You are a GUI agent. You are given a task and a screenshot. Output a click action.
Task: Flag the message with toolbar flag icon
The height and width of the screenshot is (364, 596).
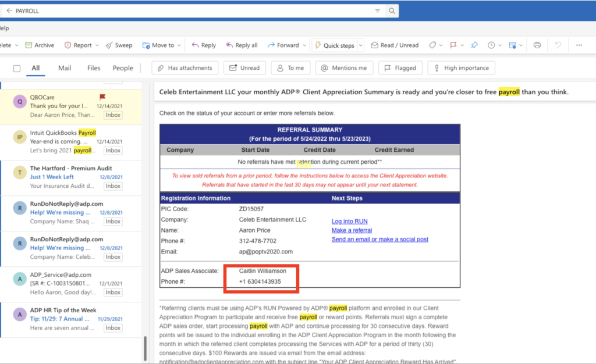pyautogui.click(x=453, y=45)
